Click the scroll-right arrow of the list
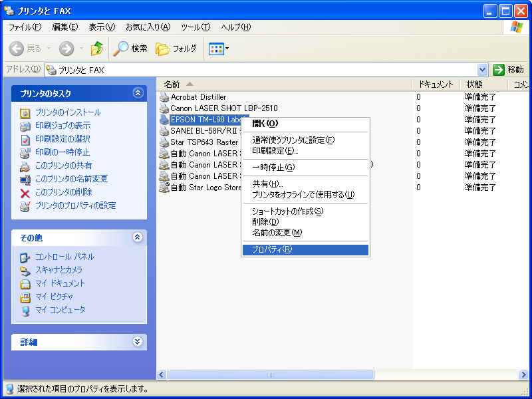532x399 pixels. pos(523,374)
